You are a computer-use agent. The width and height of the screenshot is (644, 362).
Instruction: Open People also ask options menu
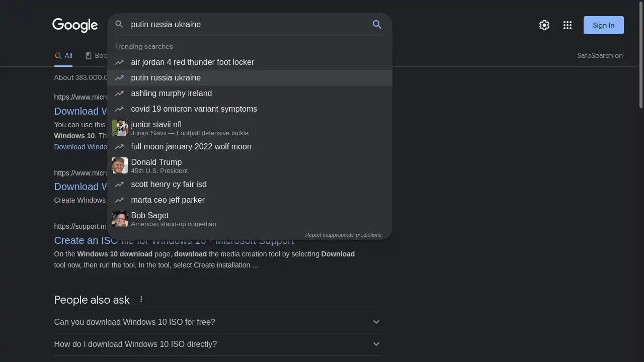pos(141,300)
